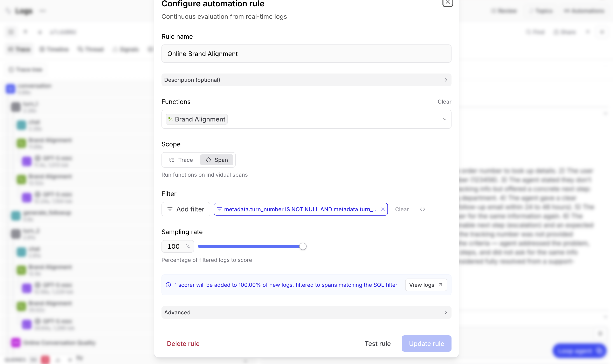Click the "Sampling rate" label
Image resolution: width=613 pixels, height=364 pixels.
coord(182,232)
